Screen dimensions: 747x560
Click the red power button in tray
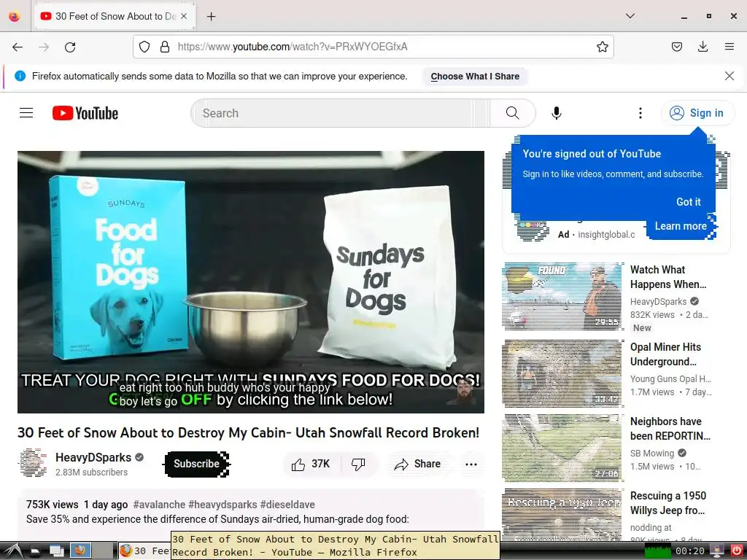[737, 551]
